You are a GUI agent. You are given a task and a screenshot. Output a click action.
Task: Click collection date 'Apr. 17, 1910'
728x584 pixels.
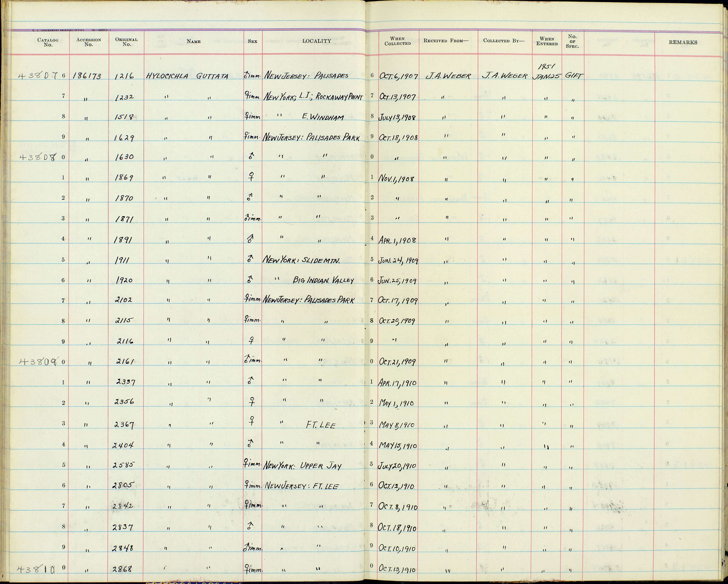(398, 383)
